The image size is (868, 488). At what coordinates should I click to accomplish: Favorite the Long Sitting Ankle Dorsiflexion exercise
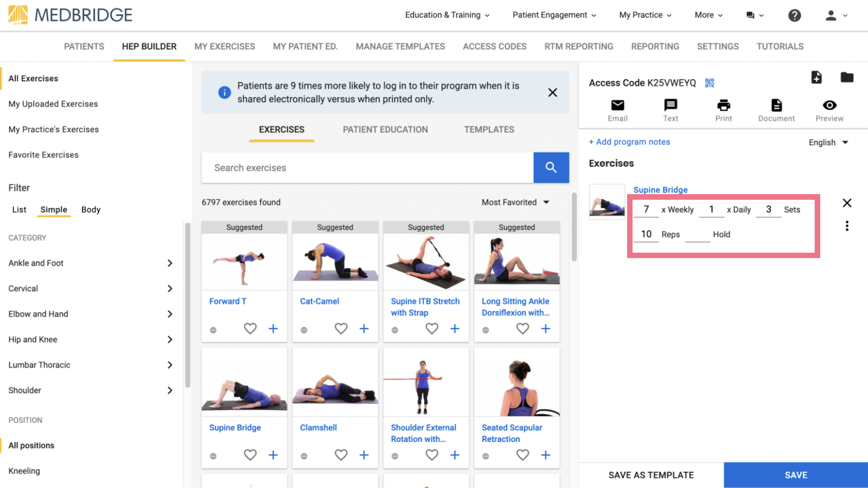click(522, 329)
